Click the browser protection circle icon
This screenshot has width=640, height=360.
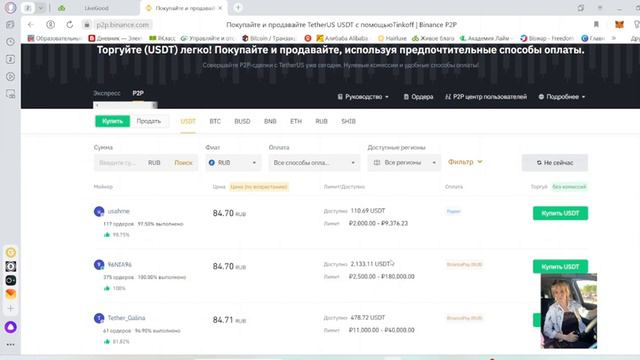tap(51, 24)
